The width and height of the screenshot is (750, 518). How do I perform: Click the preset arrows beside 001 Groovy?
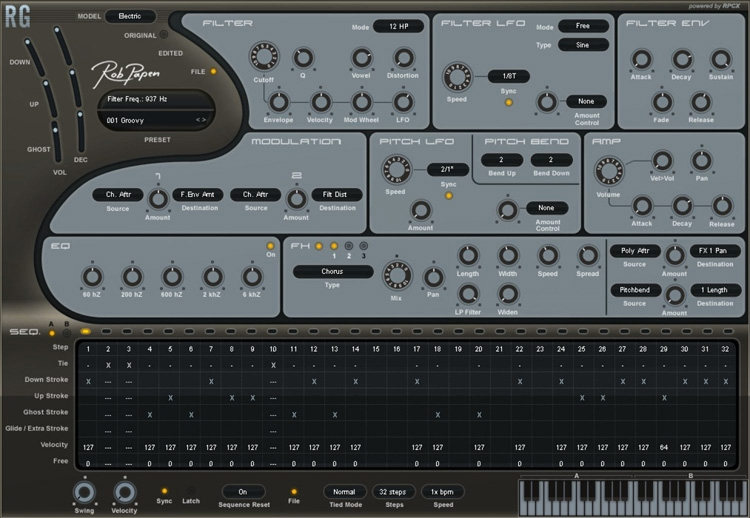pos(201,120)
